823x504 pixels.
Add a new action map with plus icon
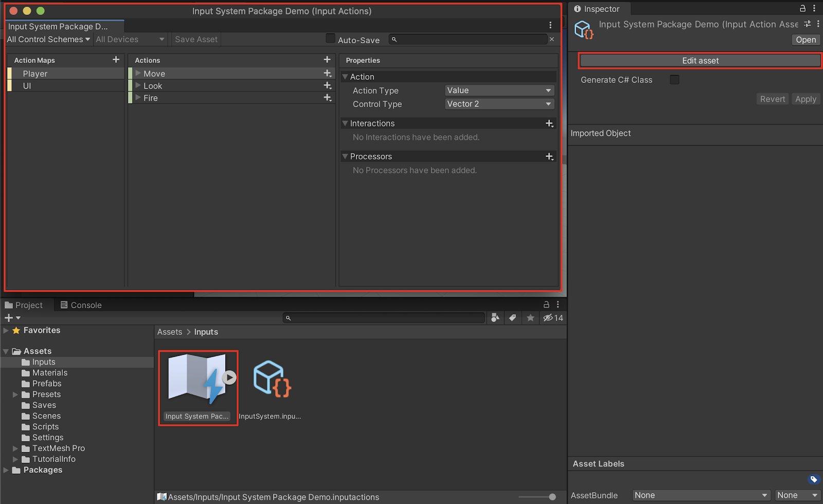click(116, 60)
